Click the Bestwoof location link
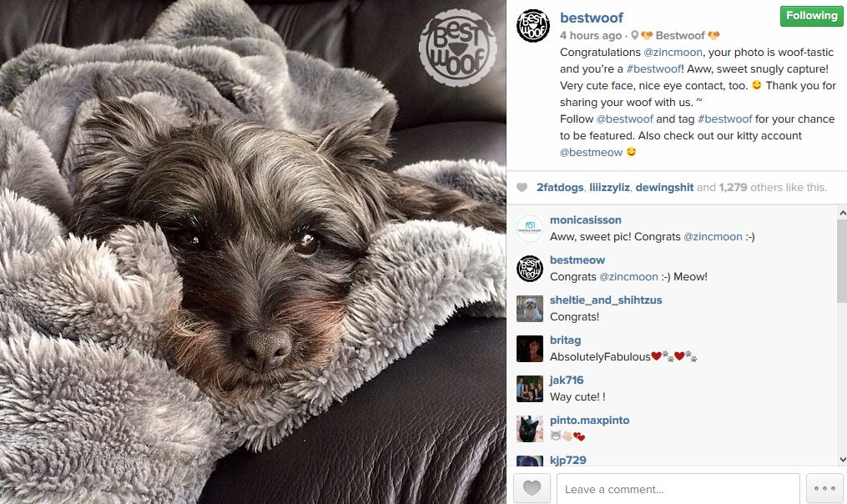Screen dimensions: 847x504 tap(680, 36)
